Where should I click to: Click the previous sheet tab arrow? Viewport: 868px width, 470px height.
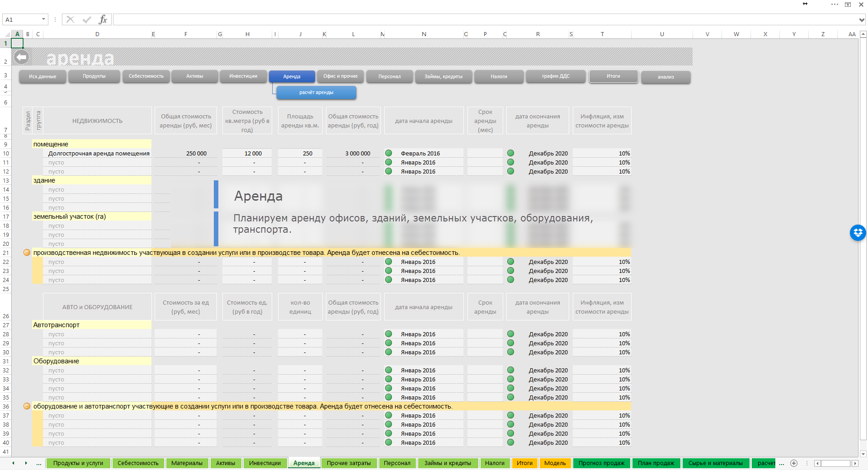(x=13, y=463)
